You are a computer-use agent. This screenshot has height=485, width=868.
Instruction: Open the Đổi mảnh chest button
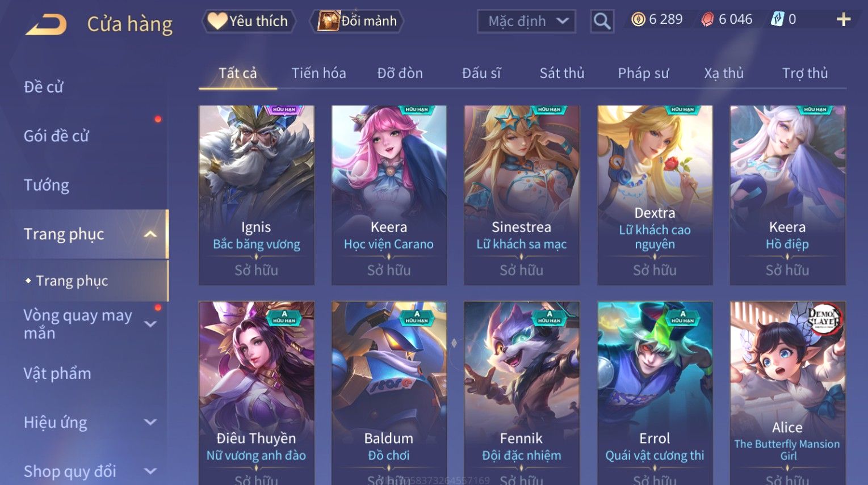[357, 21]
